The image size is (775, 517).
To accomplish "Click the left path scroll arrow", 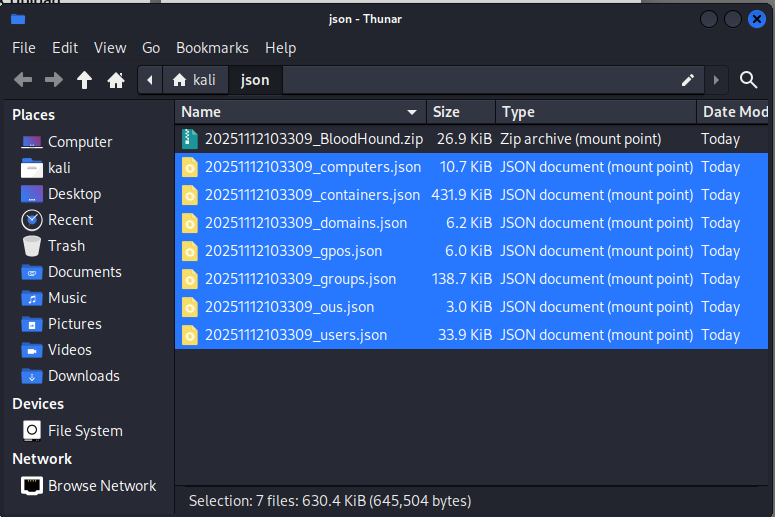I will [150, 80].
